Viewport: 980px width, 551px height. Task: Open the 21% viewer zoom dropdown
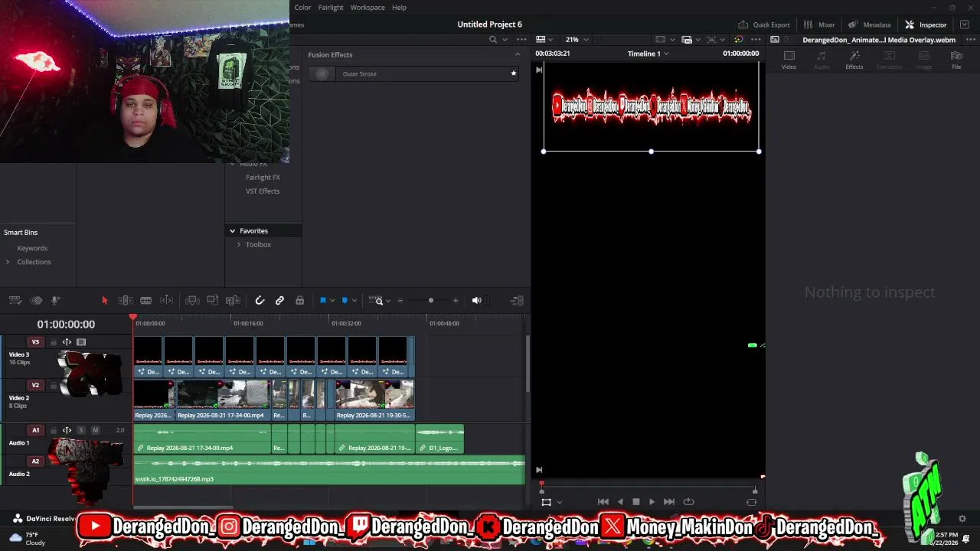577,39
